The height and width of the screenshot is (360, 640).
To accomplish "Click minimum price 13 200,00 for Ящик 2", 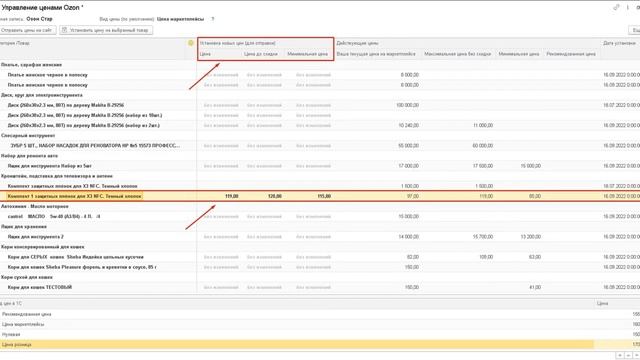I will (531, 237).
